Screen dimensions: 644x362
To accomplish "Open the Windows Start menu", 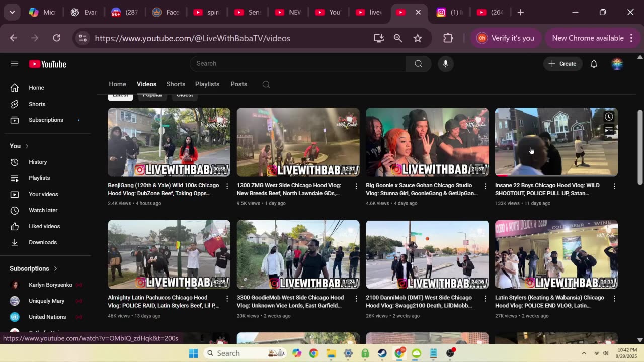I will (x=193, y=353).
